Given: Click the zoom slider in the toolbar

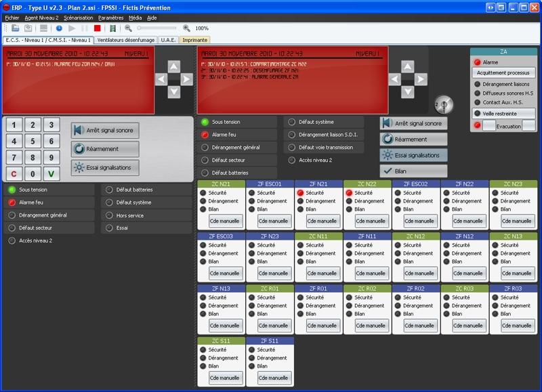Looking at the screenshot, I should [156, 28].
